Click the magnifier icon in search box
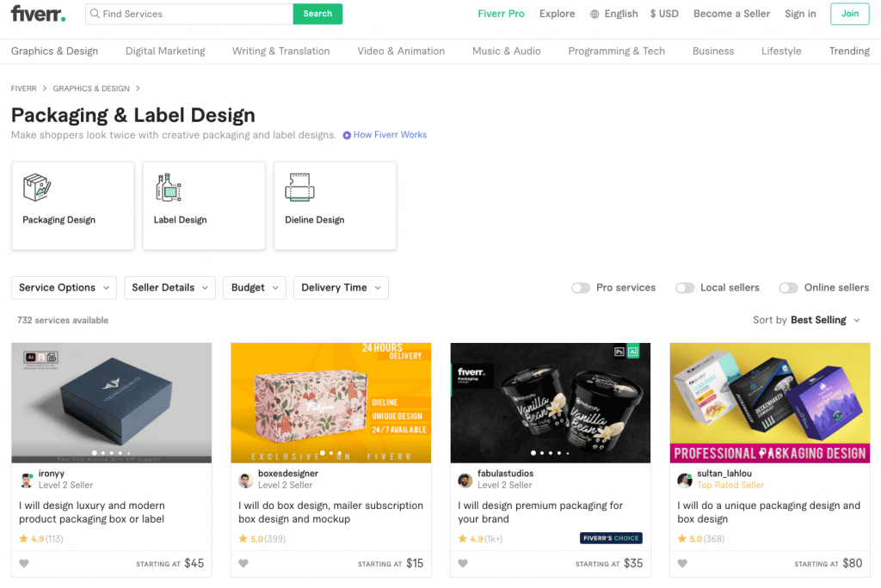This screenshot has width=881, height=588. [95, 14]
